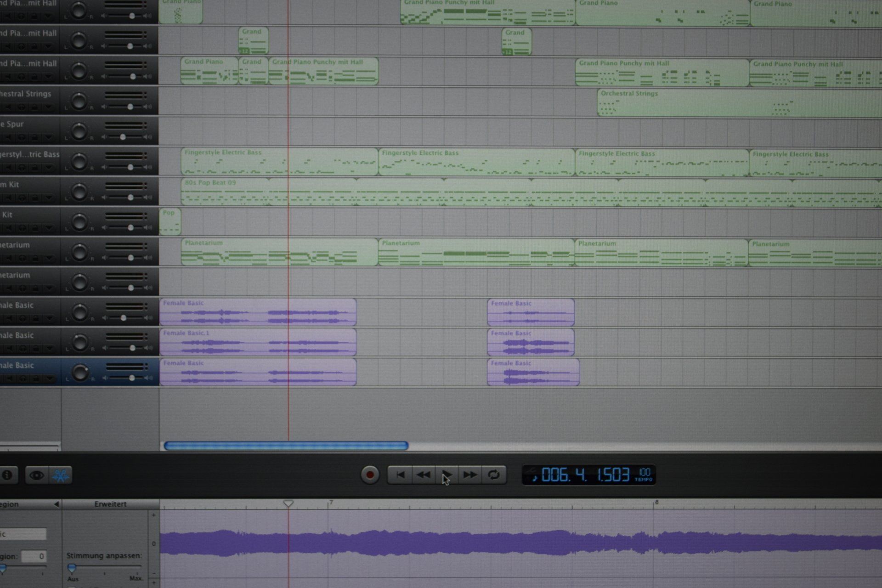This screenshot has width=882, height=588.
Task: Open the Track Info (i) button
Action: (7, 475)
